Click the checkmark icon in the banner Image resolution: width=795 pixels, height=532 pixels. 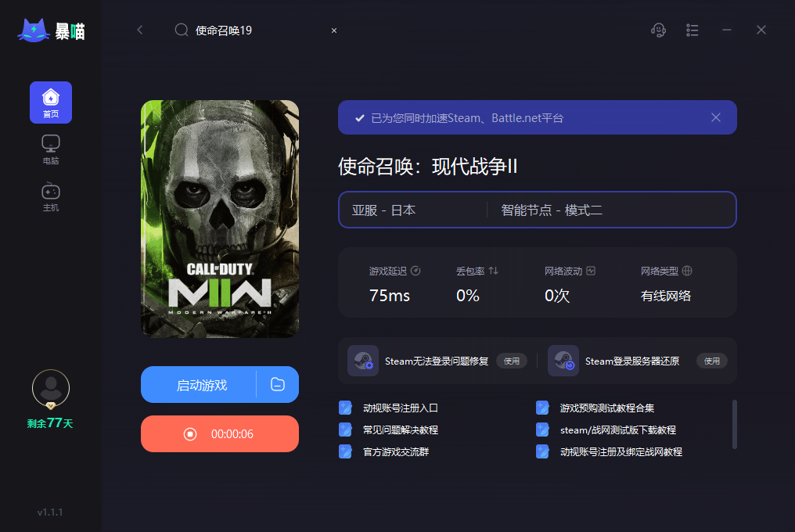pyautogui.click(x=359, y=118)
